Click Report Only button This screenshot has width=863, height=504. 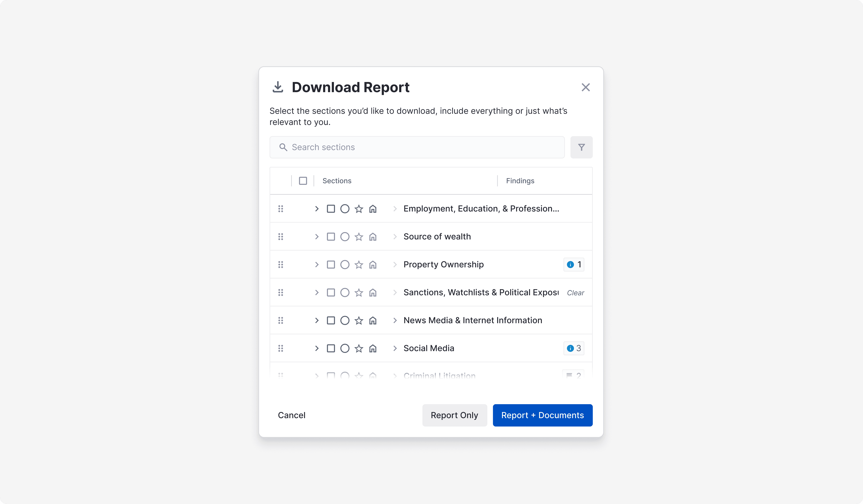pos(454,415)
